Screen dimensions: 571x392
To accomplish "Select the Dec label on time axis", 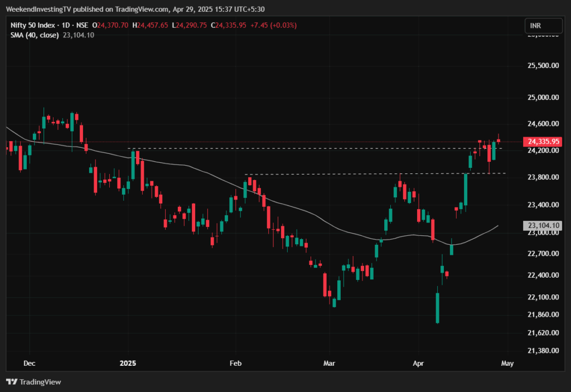I will click(x=30, y=363).
